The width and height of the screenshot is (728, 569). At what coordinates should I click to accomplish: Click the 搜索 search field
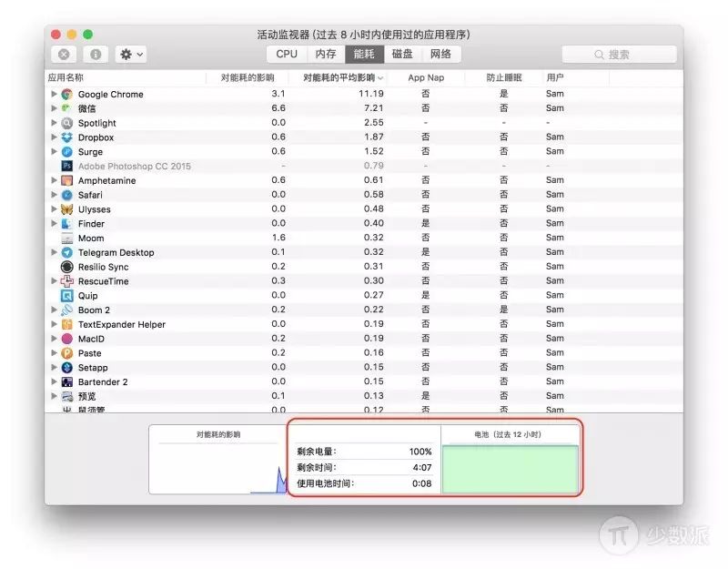[x=619, y=55]
